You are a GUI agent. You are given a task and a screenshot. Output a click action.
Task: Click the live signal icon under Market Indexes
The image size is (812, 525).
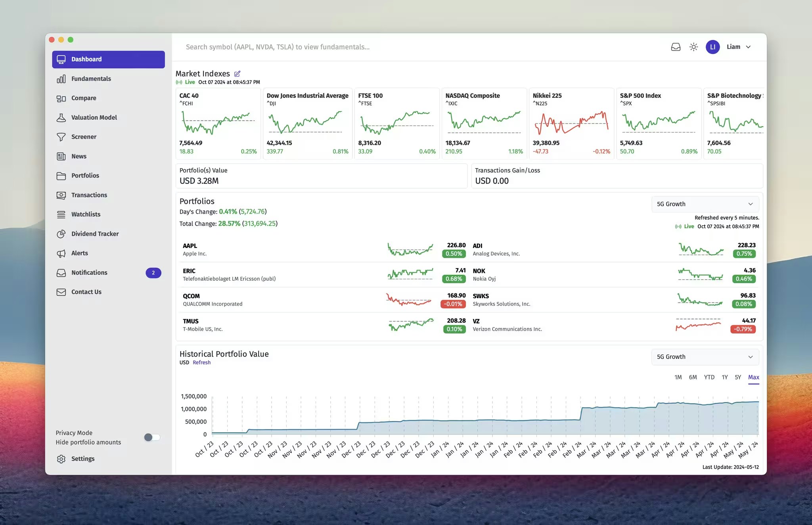[179, 82]
